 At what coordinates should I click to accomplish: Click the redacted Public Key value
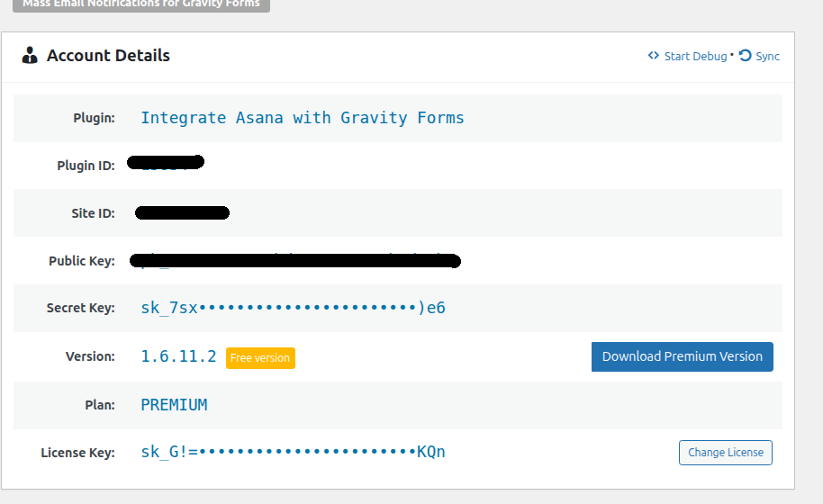(x=295, y=261)
